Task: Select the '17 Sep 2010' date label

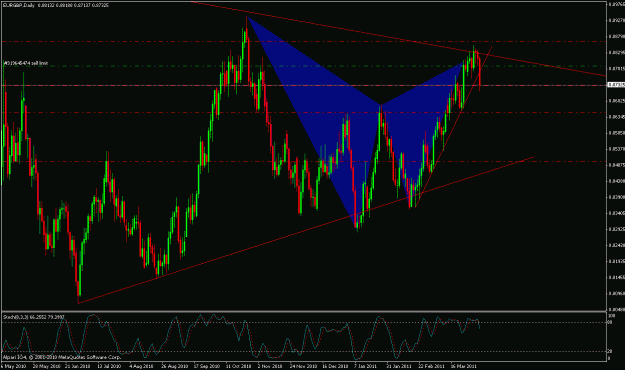Action: (206, 366)
